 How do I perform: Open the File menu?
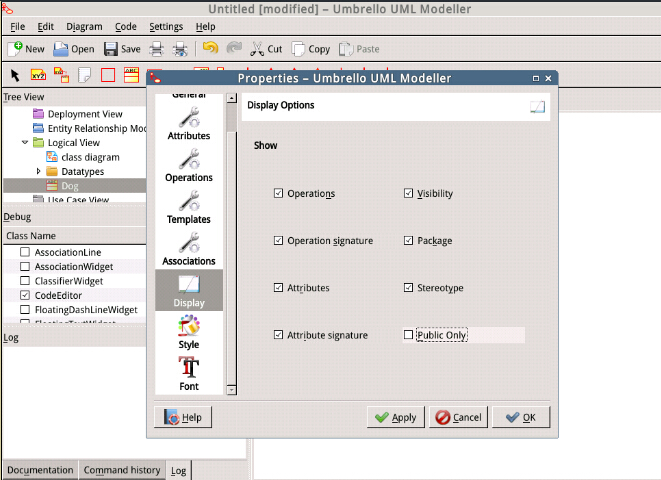point(17,27)
